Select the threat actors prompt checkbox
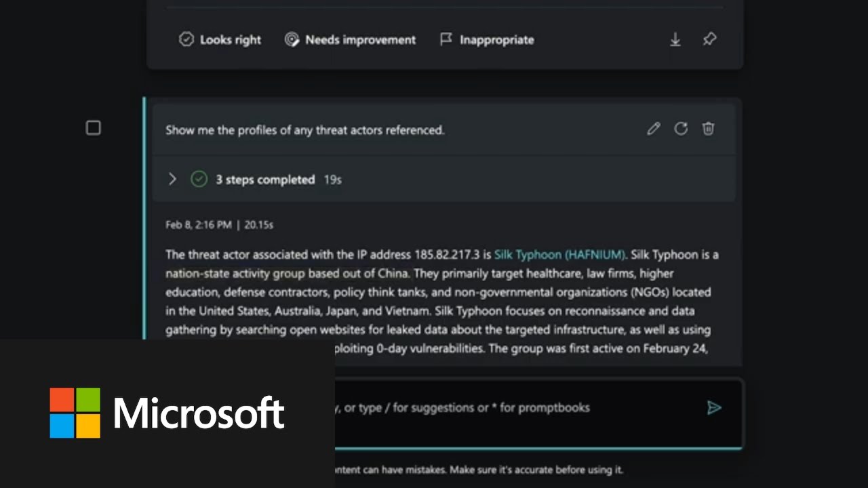The width and height of the screenshot is (868, 488). tap(94, 128)
